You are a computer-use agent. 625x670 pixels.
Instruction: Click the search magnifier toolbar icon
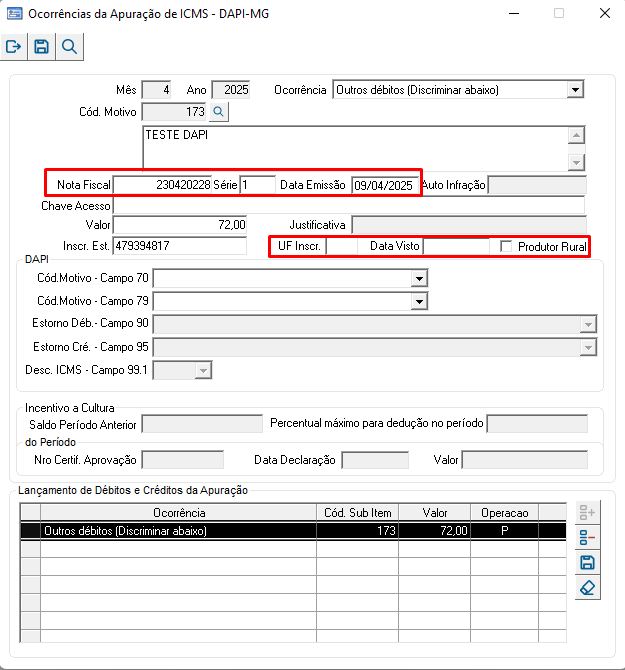click(69, 47)
